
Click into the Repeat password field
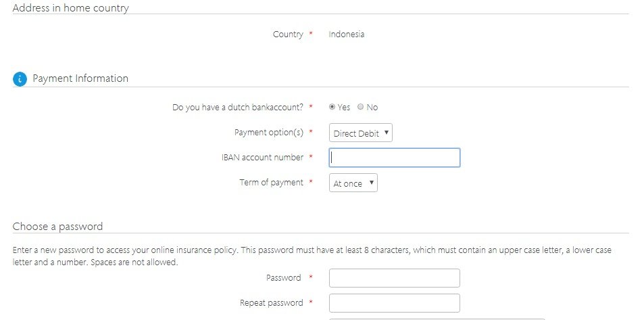[394, 303]
